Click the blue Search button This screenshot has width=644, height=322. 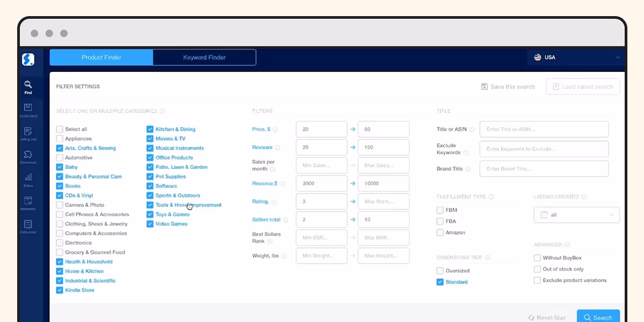[x=598, y=317]
